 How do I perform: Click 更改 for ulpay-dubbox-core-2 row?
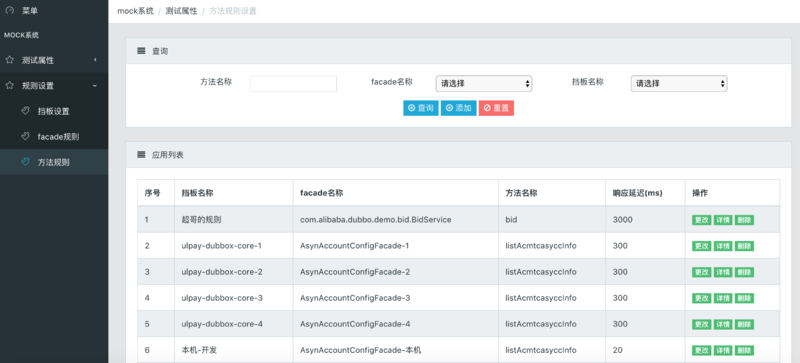pyautogui.click(x=702, y=272)
